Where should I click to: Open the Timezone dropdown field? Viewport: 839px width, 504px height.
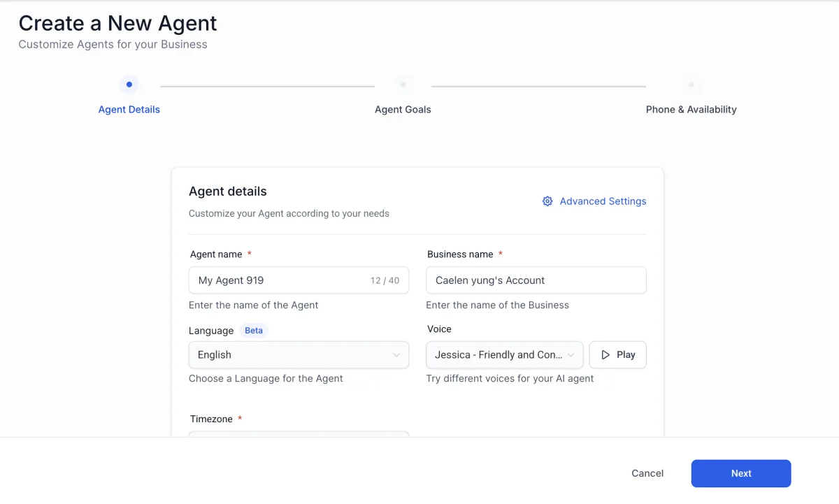coord(299,434)
